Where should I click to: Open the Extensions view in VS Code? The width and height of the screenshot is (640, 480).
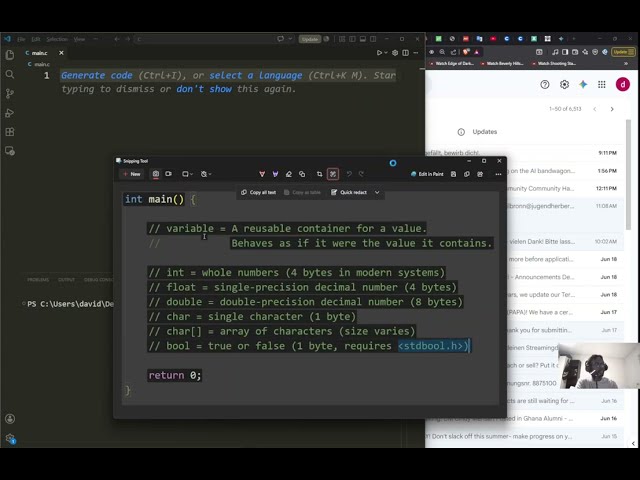pyautogui.click(x=10, y=132)
